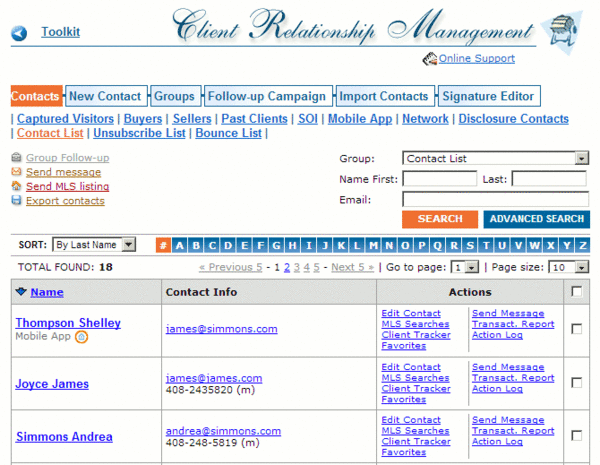Filter contacts by letter T

click(486, 245)
